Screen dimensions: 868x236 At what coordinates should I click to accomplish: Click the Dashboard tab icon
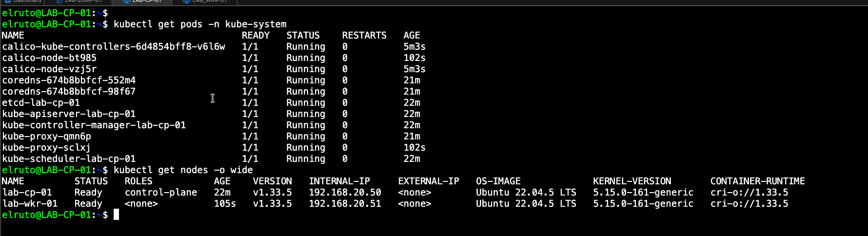[8, 1]
